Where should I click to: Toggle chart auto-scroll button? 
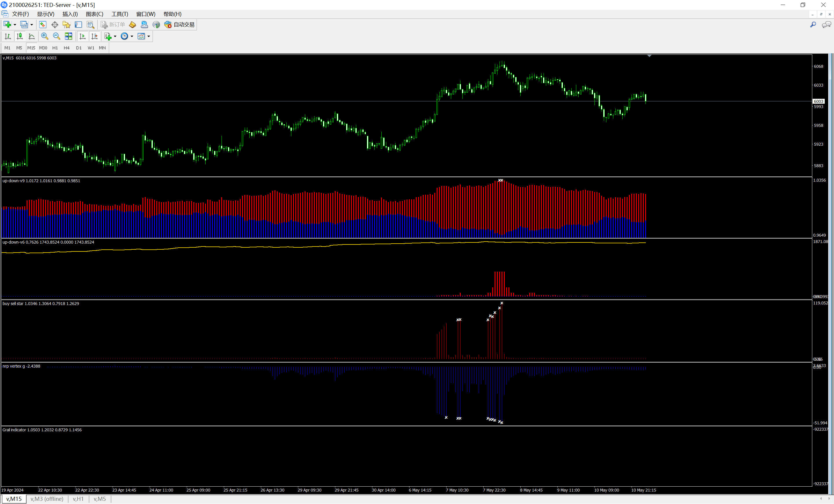(x=82, y=36)
